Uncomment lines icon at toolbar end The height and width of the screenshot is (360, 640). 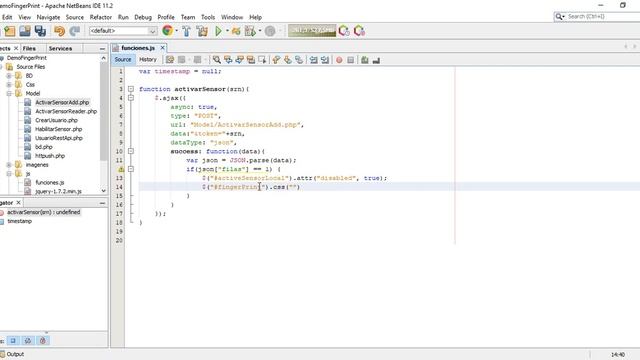pos(376,60)
